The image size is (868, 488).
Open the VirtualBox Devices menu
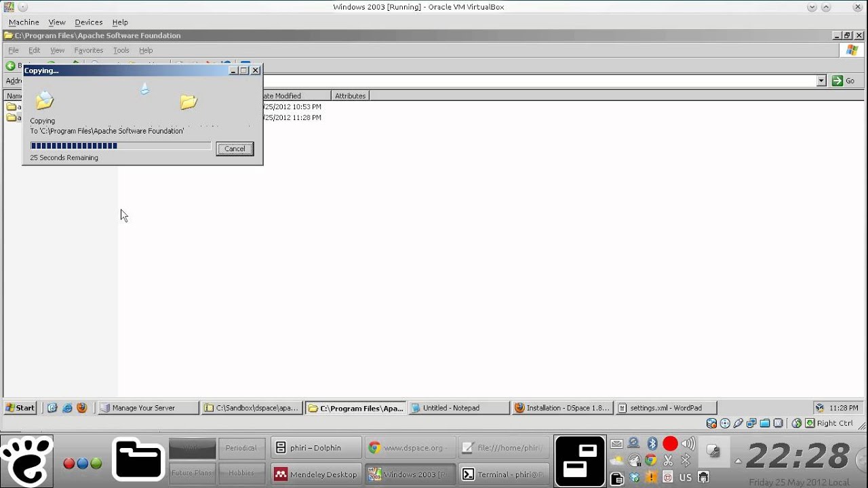tap(88, 22)
